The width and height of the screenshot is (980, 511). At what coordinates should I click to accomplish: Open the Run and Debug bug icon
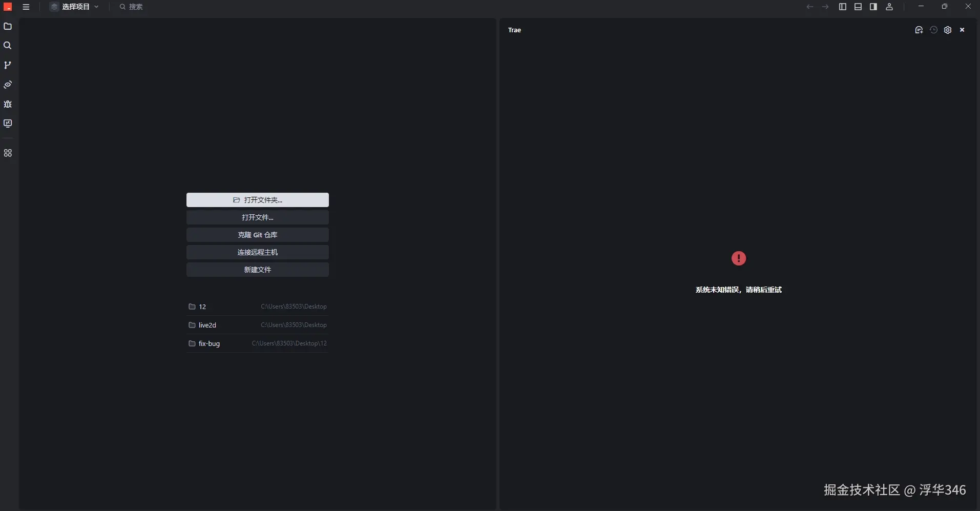pyautogui.click(x=8, y=104)
